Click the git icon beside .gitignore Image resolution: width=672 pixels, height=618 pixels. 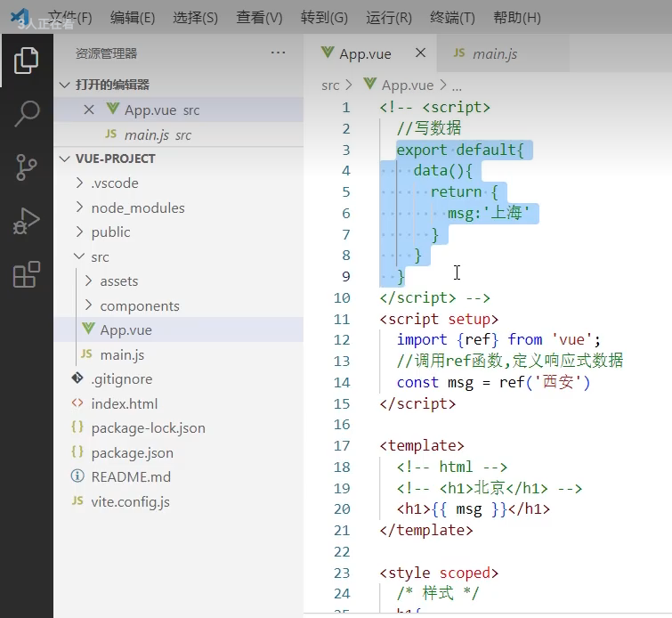pos(77,378)
